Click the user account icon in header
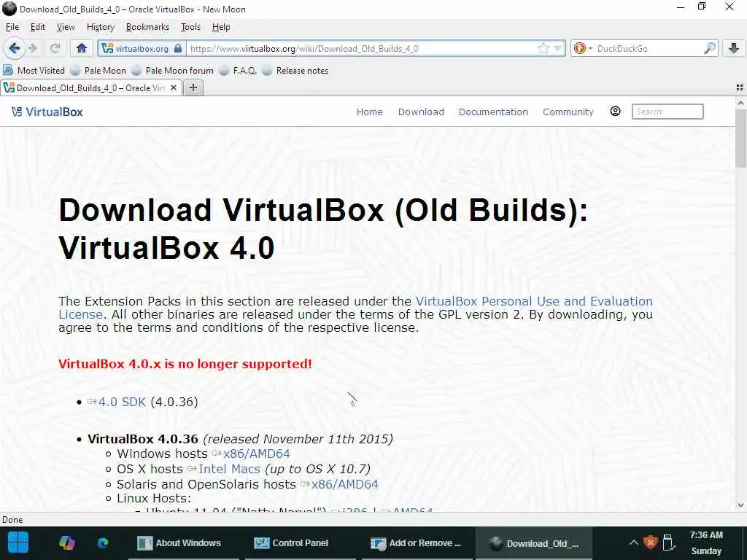Viewport: 747px width, 560px height. coord(615,112)
